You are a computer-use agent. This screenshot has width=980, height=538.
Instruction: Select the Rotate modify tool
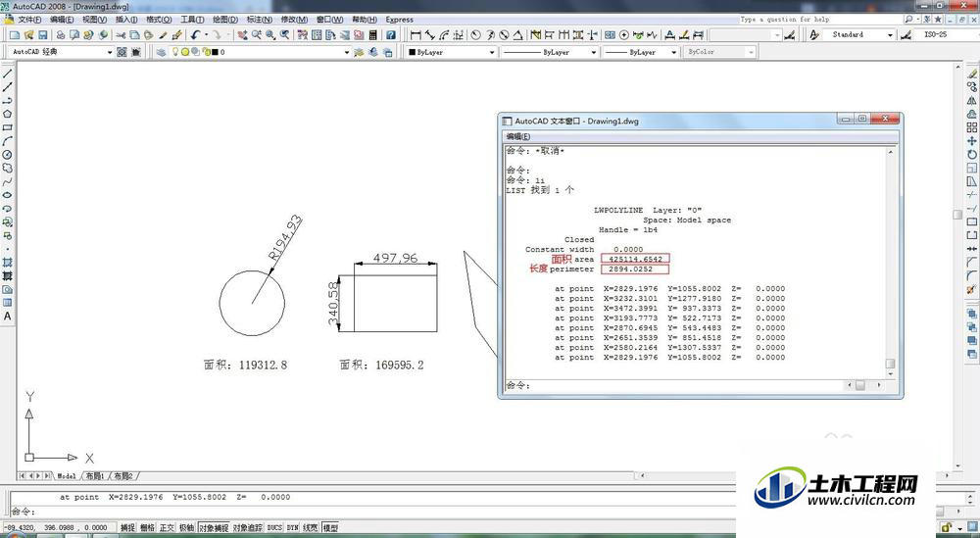[971, 154]
